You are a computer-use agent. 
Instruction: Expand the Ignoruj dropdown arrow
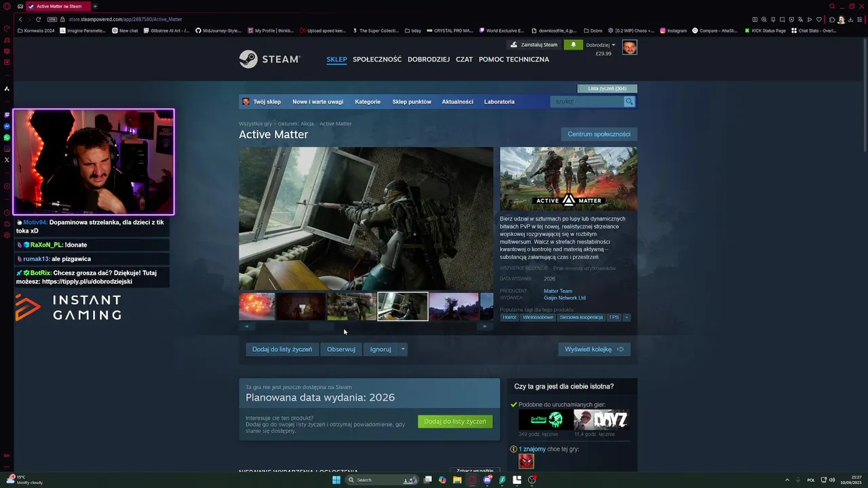pyautogui.click(x=403, y=349)
